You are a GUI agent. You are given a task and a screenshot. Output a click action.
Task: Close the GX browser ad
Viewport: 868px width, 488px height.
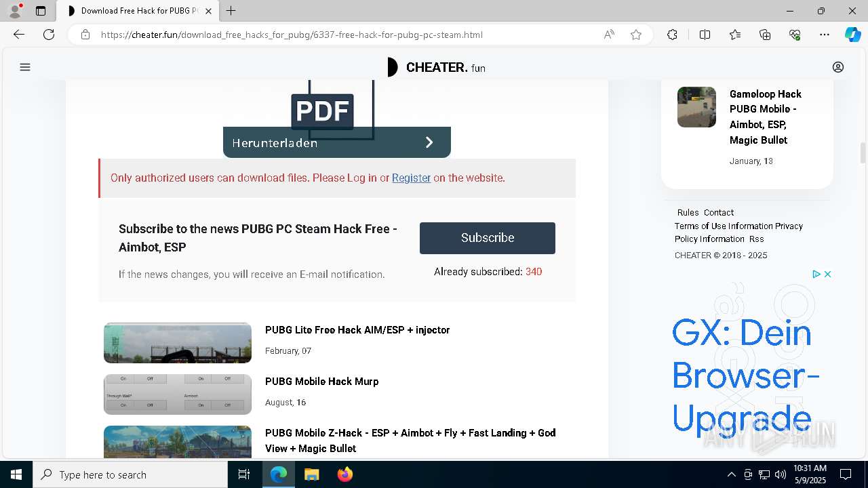(x=827, y=274)
